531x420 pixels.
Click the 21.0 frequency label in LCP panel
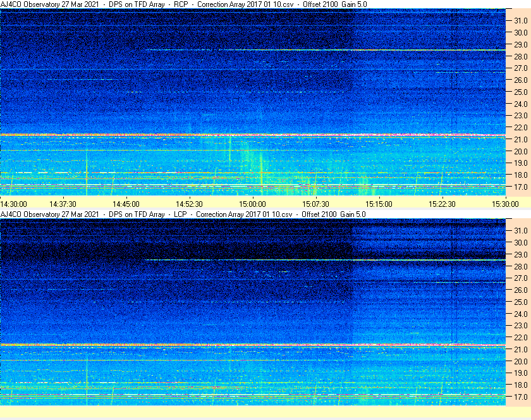(x=521, y=349)
